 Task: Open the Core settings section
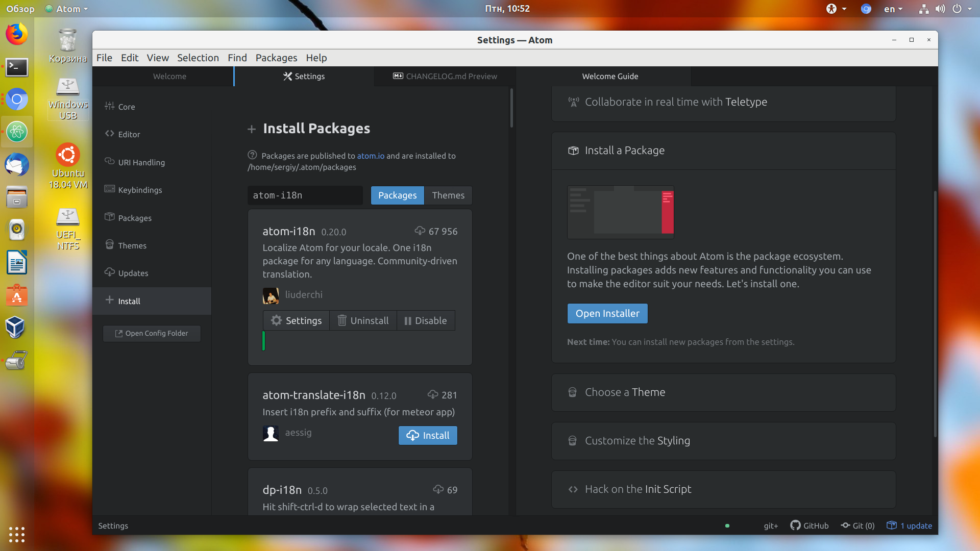click(152, 107)
